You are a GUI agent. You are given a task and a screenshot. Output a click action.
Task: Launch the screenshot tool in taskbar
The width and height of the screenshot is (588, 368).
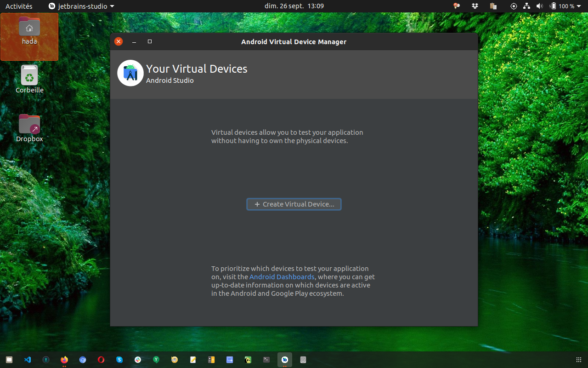[230, 360]
